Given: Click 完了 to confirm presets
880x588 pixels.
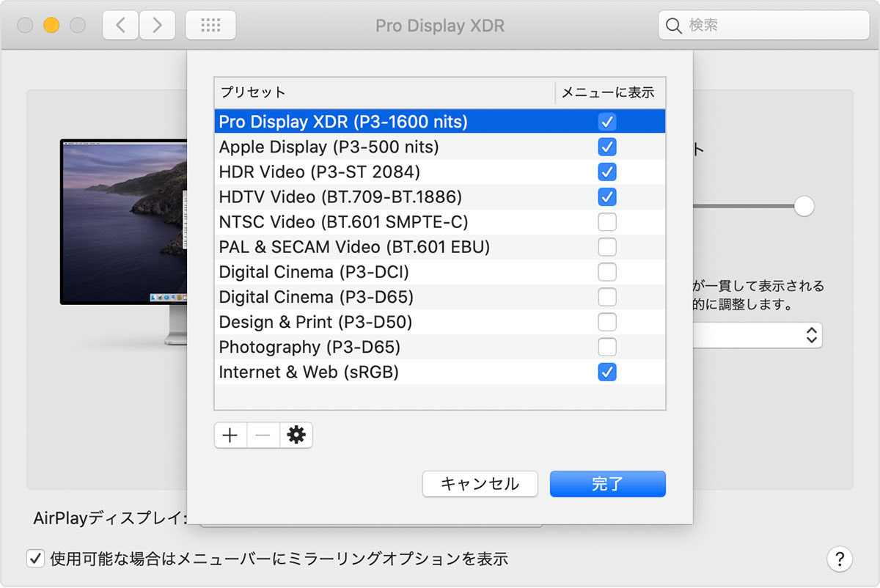Looking at the screenshot, I should (x=608, y=484).
